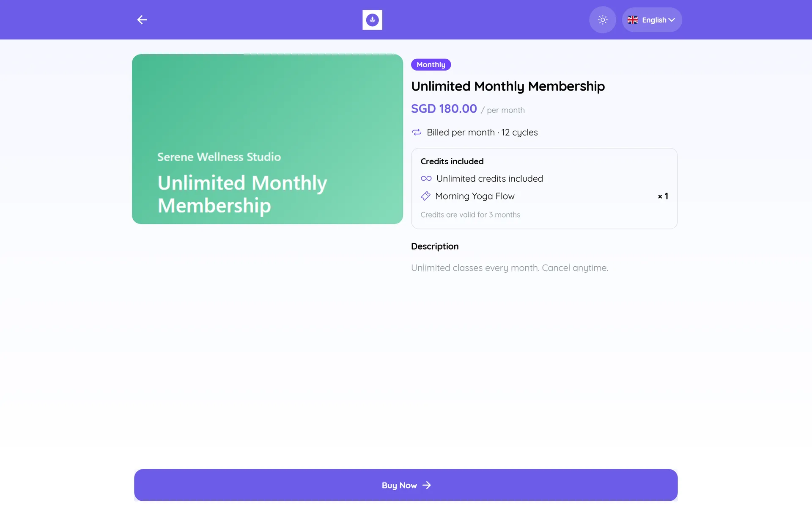Click the recurring billing arrows icon
Viewport: 812px width, 508px height.
tap(417, 133)
